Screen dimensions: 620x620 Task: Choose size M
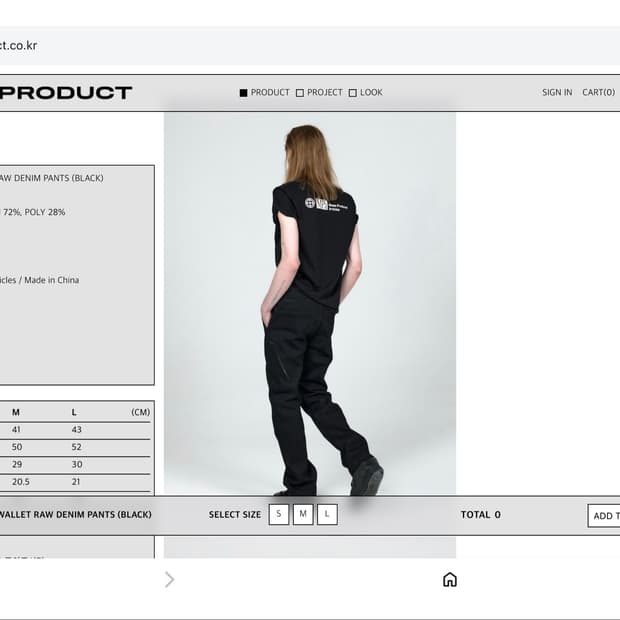(x=303, y=514)
